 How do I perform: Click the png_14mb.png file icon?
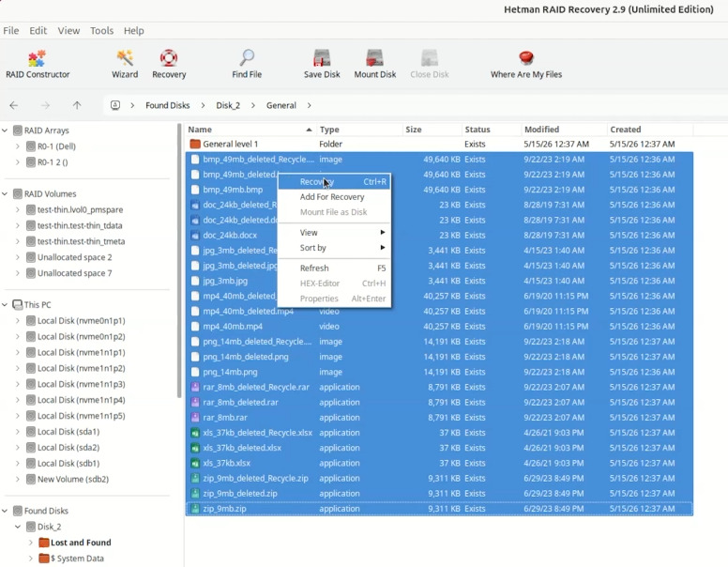click(x=195, y=372)
